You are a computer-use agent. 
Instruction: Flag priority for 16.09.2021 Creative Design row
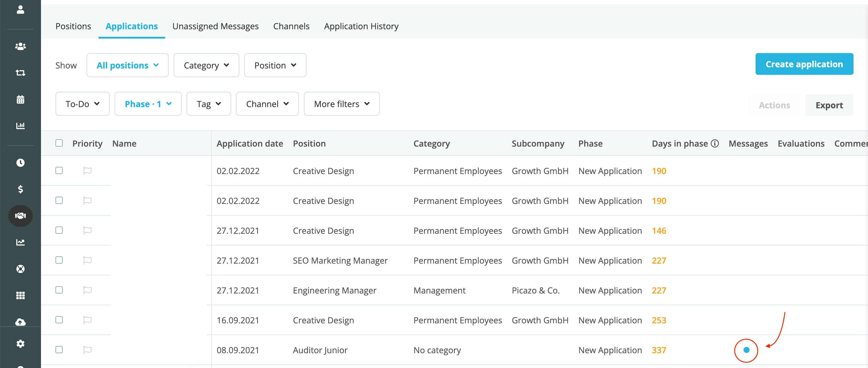[87, 320]
